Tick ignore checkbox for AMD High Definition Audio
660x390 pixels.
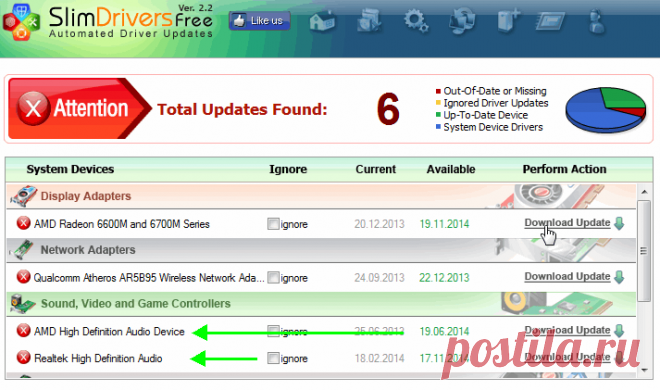(x=273, y=331)
